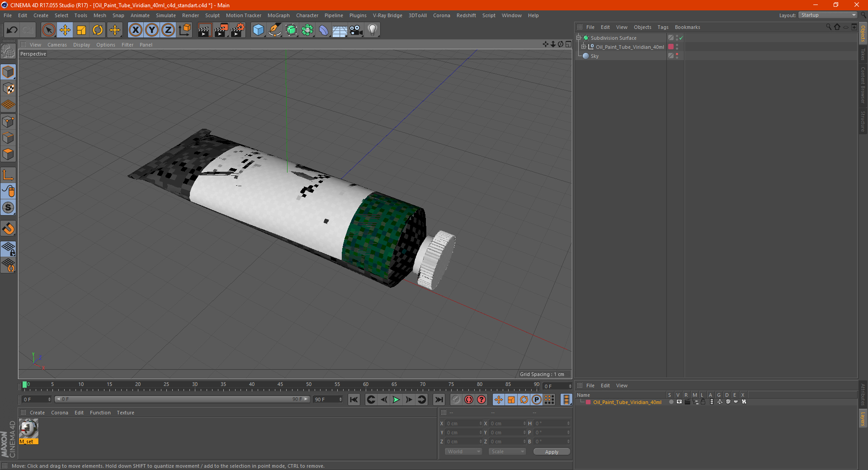Switch to Model mode in sidebar

pyautogui.click(x=8, y=72)
